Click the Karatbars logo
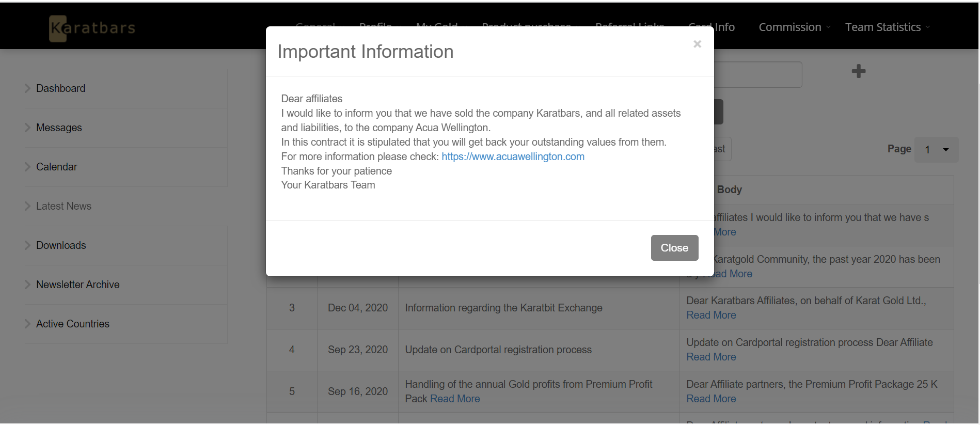The width and height of the screenshot is (980, 425). [x=93, y=28]
